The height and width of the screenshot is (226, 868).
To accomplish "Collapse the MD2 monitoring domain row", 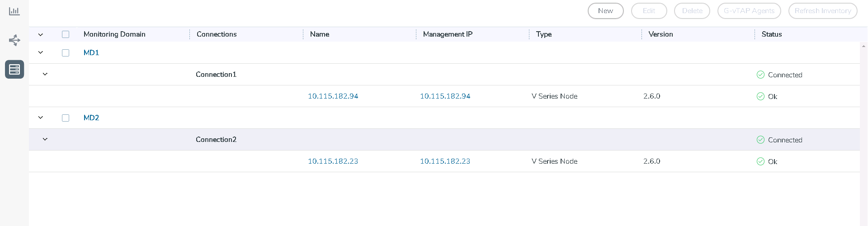I will point(41,118).
